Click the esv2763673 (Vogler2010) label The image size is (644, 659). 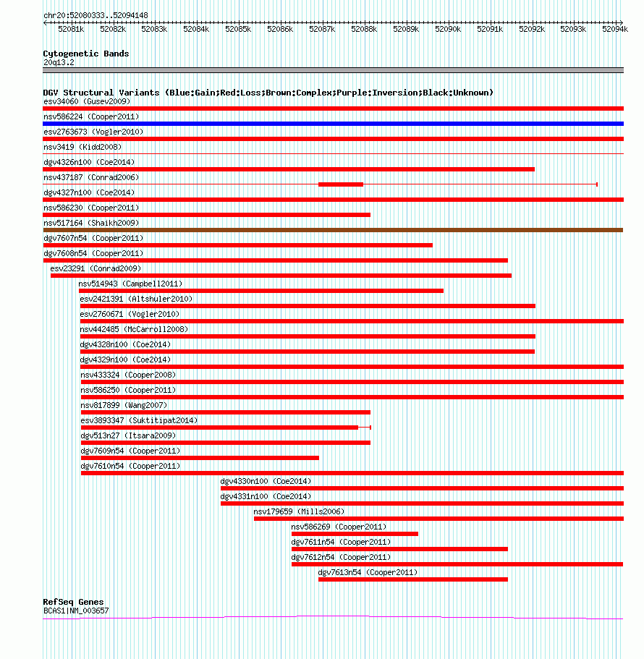(93, 132)
